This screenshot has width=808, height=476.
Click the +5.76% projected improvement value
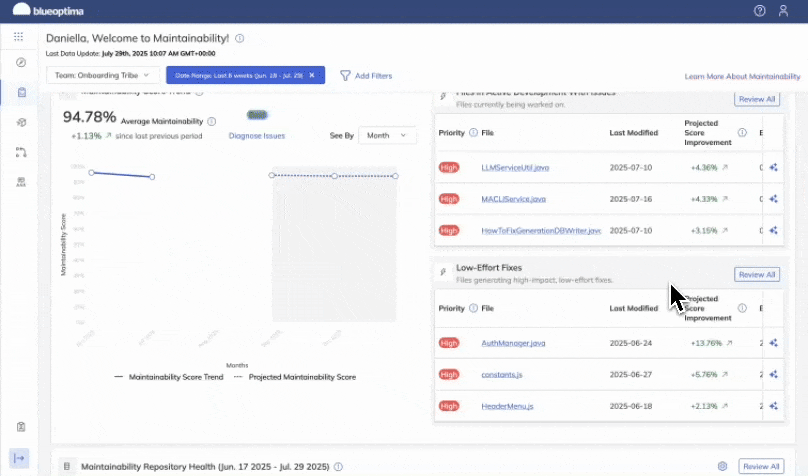[x=704, y=375]
